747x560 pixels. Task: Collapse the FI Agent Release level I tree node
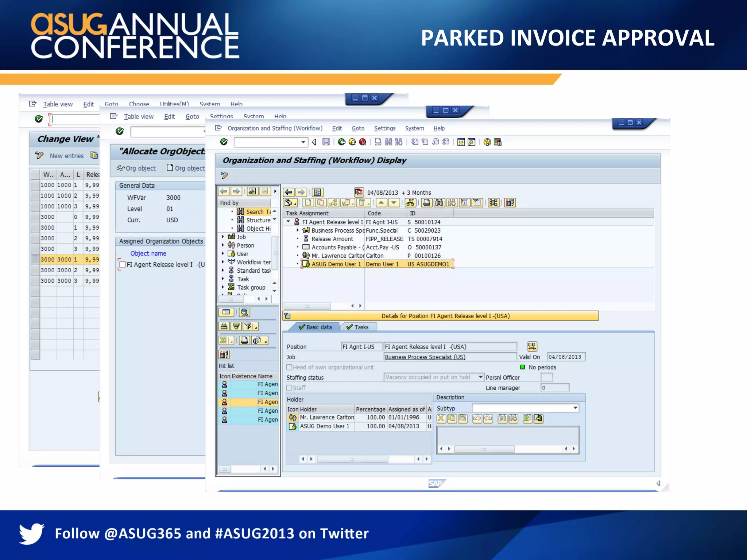[x=288, y=222]
